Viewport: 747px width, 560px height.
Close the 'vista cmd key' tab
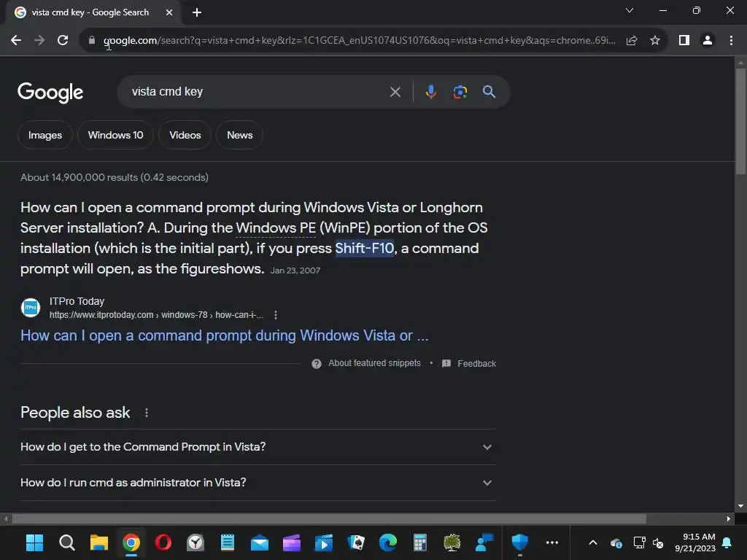(169, 12)
